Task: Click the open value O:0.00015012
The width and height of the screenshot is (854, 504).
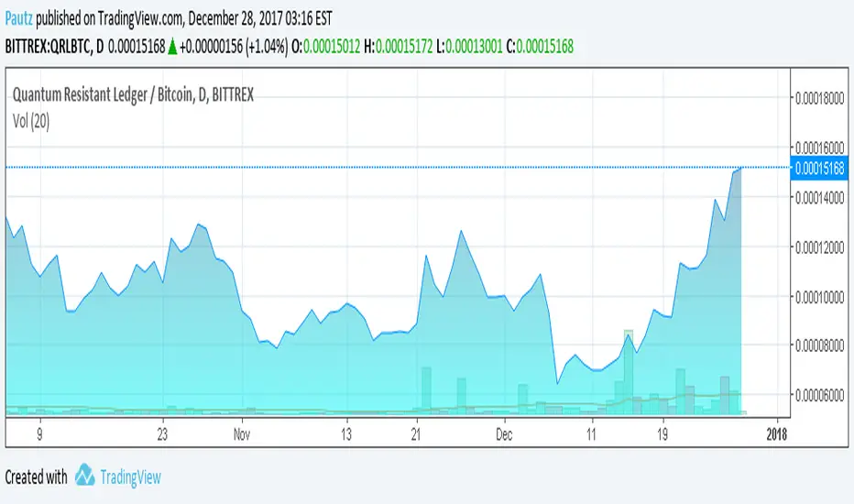Action: (x=325, y=47)
